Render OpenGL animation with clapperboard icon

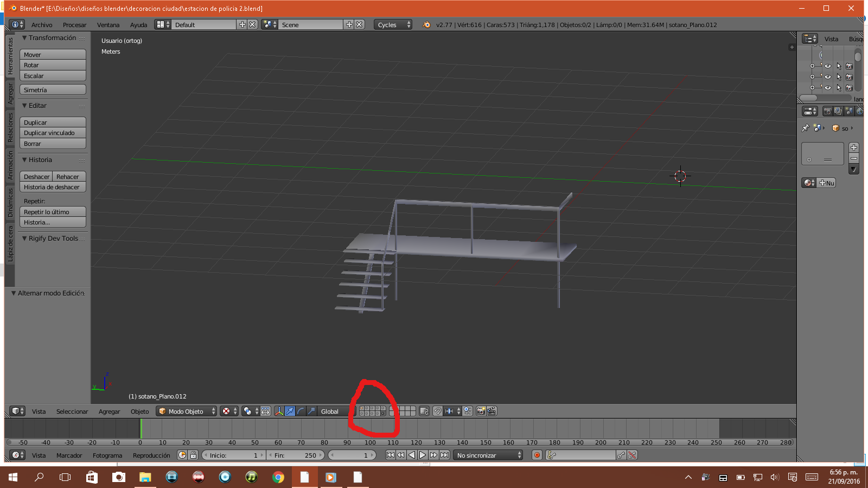coord(492,411)
